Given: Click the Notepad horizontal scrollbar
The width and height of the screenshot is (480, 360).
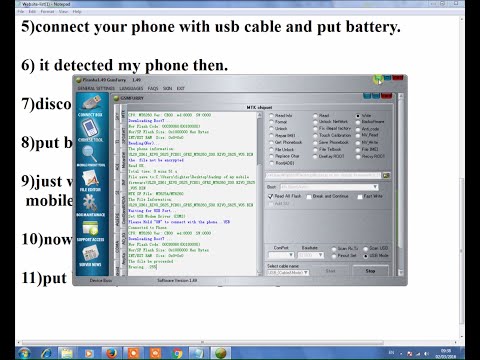Looking at the screenshot, I should pos(202,342).
